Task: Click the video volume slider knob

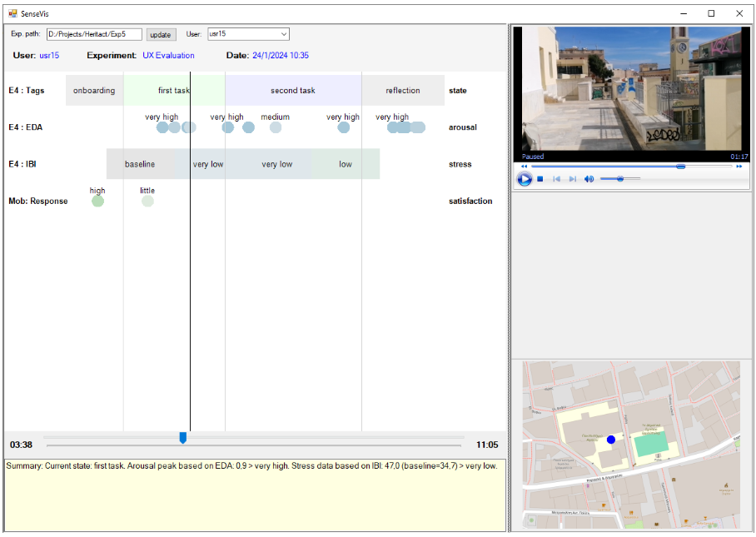Action: (x=619, y=179)
